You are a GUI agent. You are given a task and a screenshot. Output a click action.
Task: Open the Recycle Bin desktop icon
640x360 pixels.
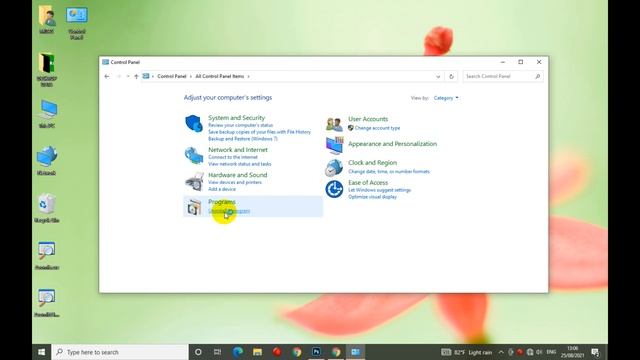tap(47, 209)
